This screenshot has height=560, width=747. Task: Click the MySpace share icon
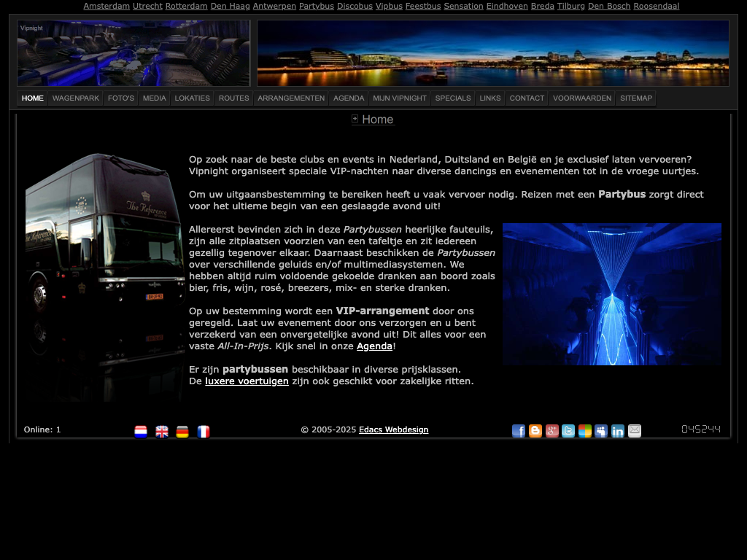tap(601, 431)
